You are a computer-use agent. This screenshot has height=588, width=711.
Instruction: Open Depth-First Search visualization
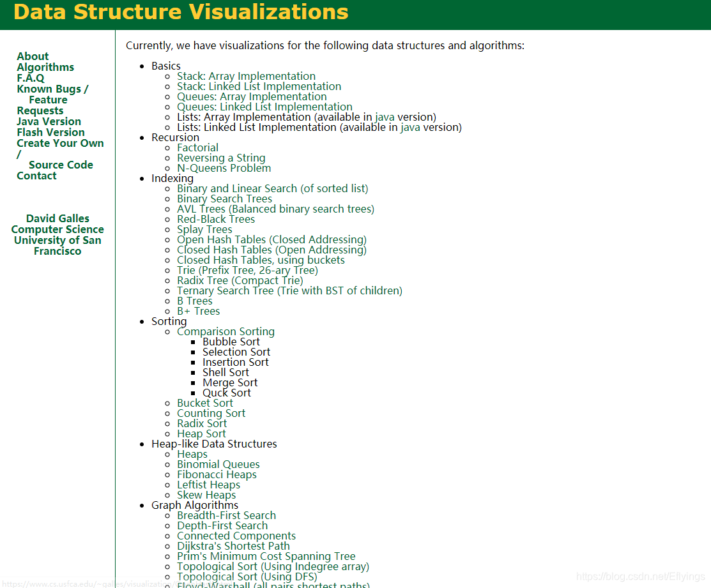tap(222, 526)
